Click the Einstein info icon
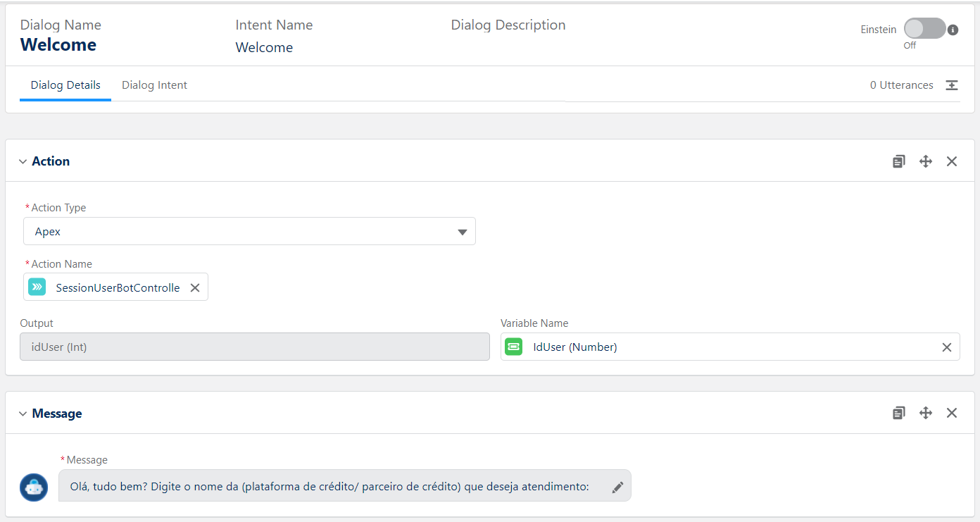980x522 pixels. [953, 30]
